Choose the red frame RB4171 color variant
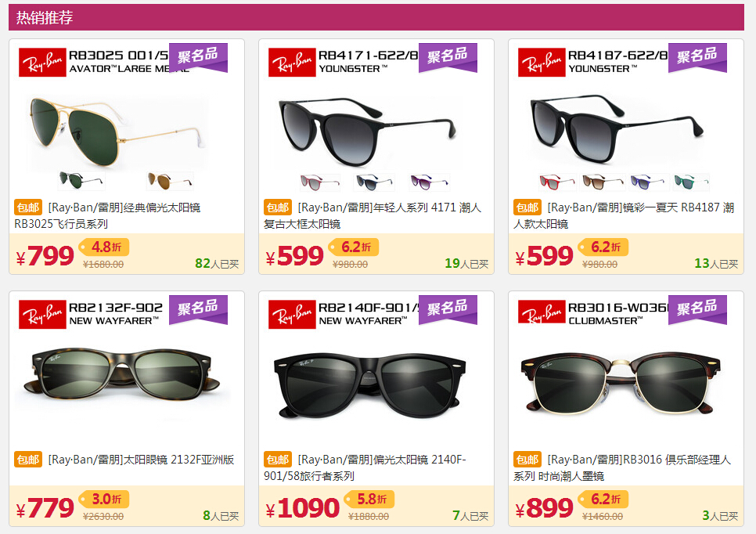756x534 pixels. click(319, 182)
